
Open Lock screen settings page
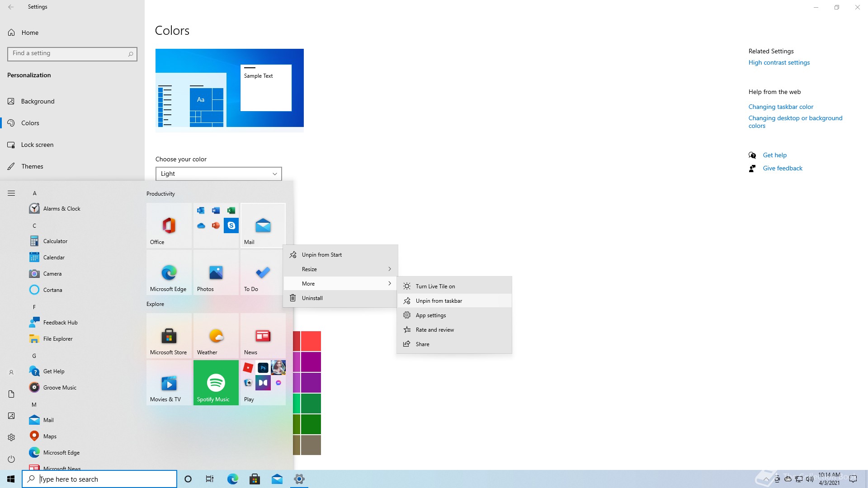pos(72,145)
